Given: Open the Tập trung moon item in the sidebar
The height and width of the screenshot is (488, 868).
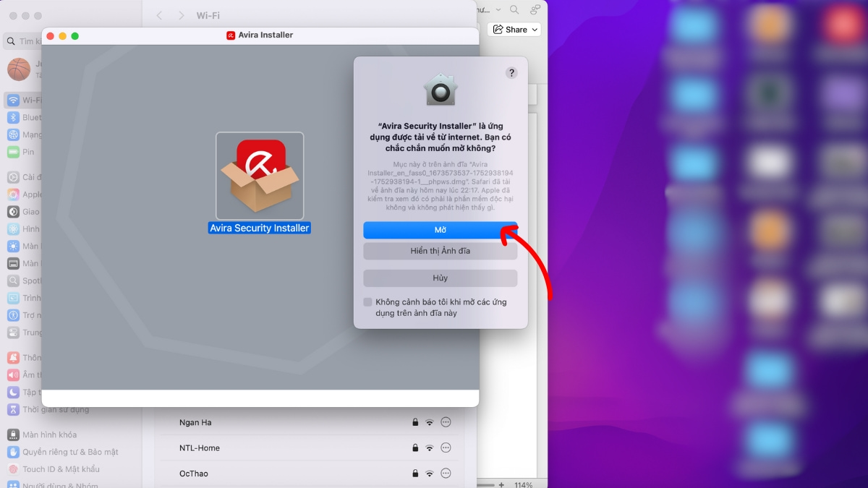Looking at the screenshot, I should (x=22, y=393).
